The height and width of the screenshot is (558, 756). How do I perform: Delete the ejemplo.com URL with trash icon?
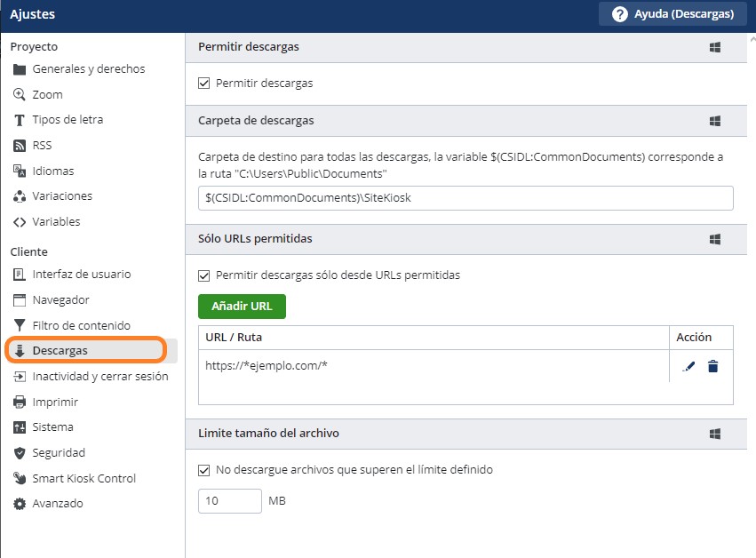point(712,366)
